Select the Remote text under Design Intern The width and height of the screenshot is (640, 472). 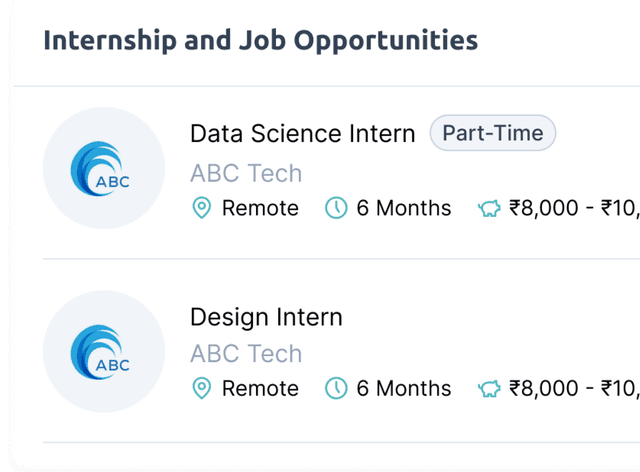(260, 388)
